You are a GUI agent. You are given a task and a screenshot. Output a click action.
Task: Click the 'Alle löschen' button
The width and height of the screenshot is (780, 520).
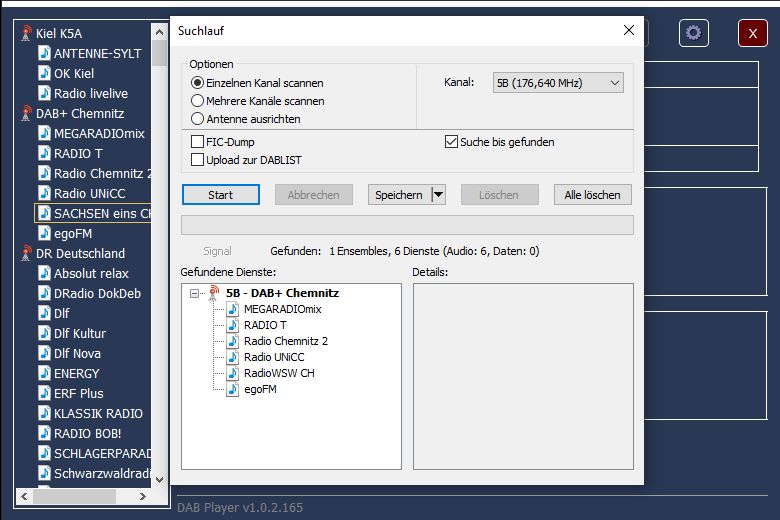592,195
